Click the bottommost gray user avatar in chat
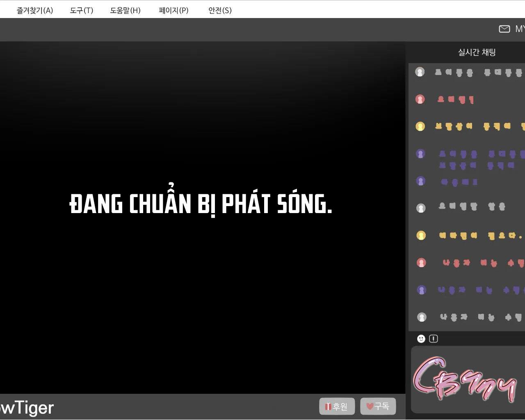The width and height of the screenshot is (525, 420). pos(421,317)
